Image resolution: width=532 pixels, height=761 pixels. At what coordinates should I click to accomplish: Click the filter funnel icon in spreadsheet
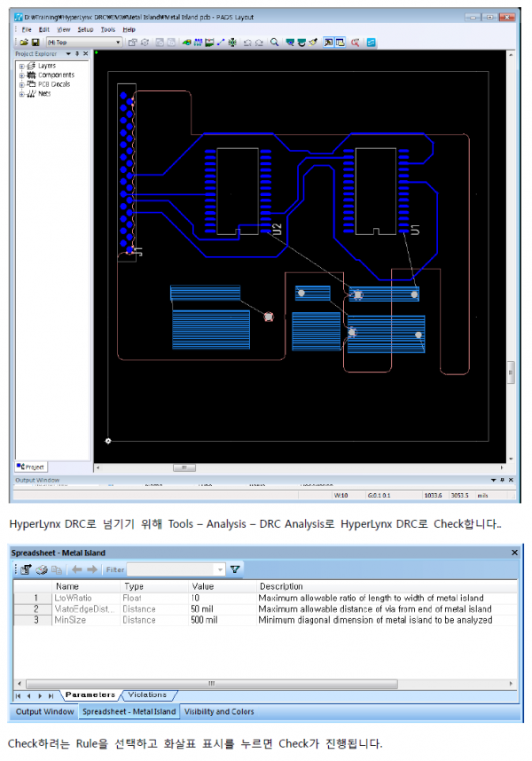pyautogui.click(x=235, y=569)
